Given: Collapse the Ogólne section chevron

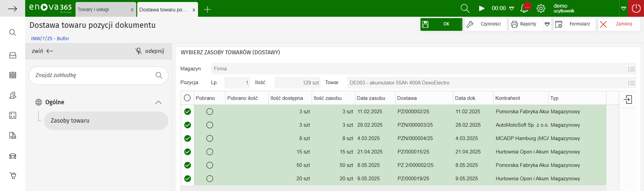Looking at the screenshot, I should (158, 102).
